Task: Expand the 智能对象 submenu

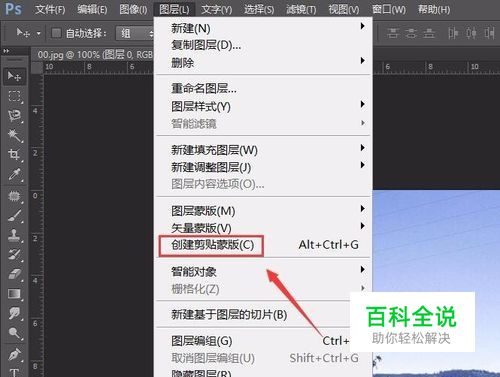Action: coord(362,269)
